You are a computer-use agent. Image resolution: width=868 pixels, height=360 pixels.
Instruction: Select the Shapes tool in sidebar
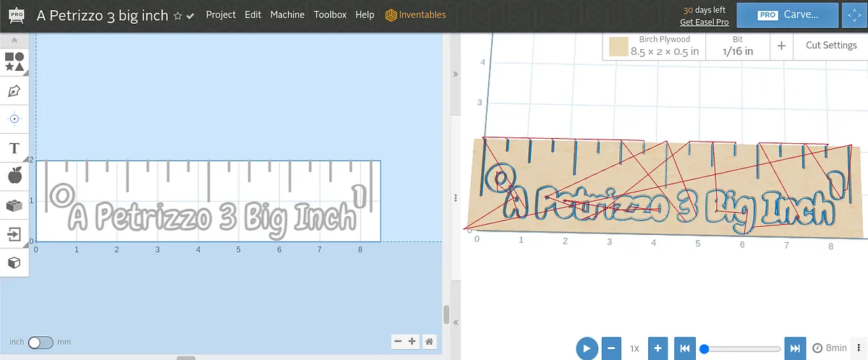tap(14, 61)
